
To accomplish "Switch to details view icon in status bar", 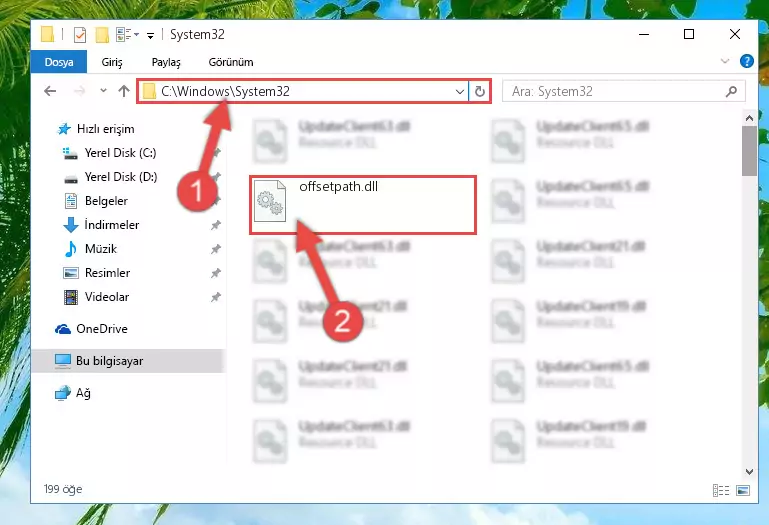I will click(x=720, y=490).
